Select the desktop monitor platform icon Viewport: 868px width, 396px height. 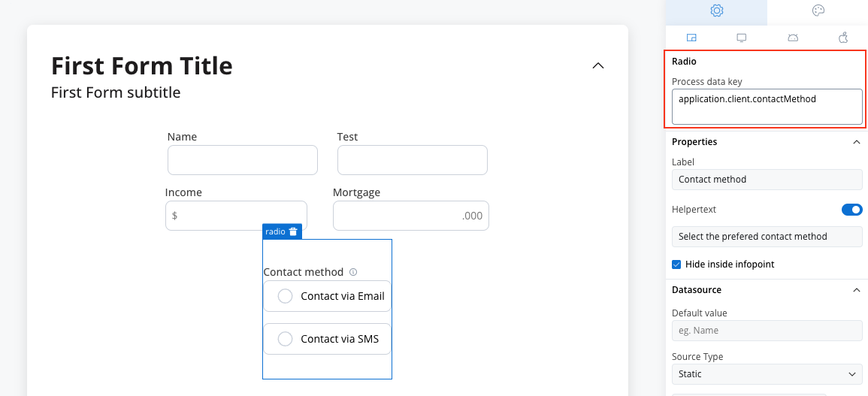tap(741, 38)
